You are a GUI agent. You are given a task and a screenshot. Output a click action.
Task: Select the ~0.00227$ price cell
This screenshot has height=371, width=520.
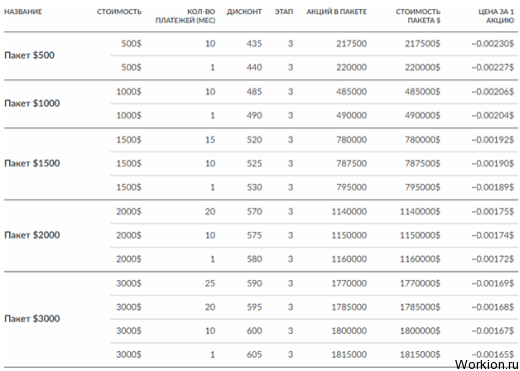(x=493, y=68)
